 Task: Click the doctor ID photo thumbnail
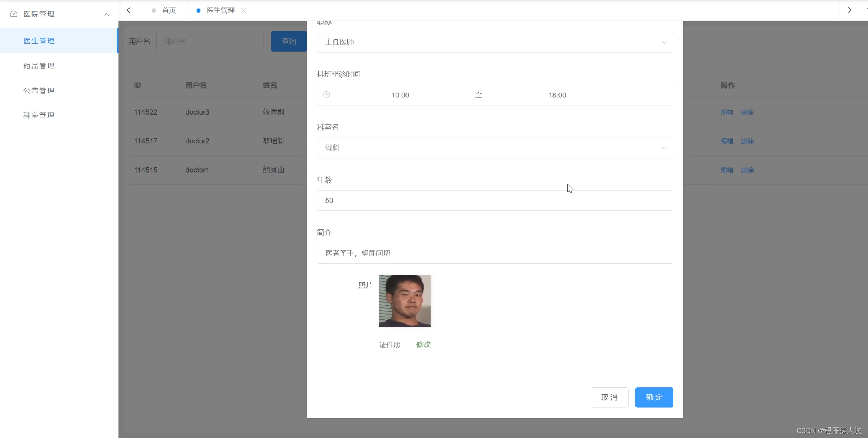tap(405, 300)
